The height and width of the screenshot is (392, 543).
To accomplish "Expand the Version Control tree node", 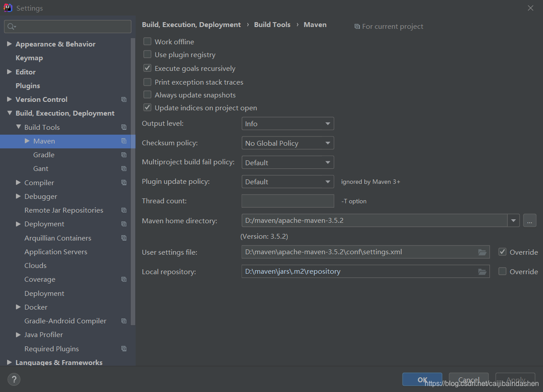I will (9, 99).
